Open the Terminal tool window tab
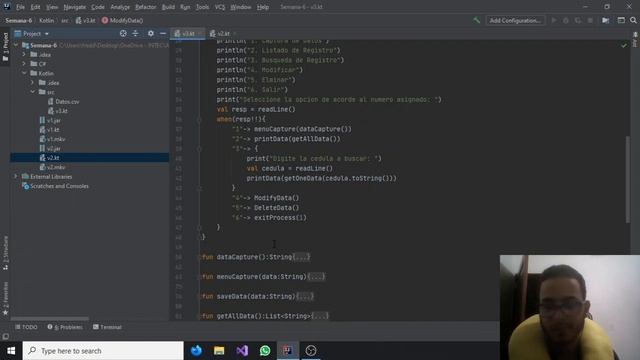This screenshot has height=360, width=640. coord(107,327)
